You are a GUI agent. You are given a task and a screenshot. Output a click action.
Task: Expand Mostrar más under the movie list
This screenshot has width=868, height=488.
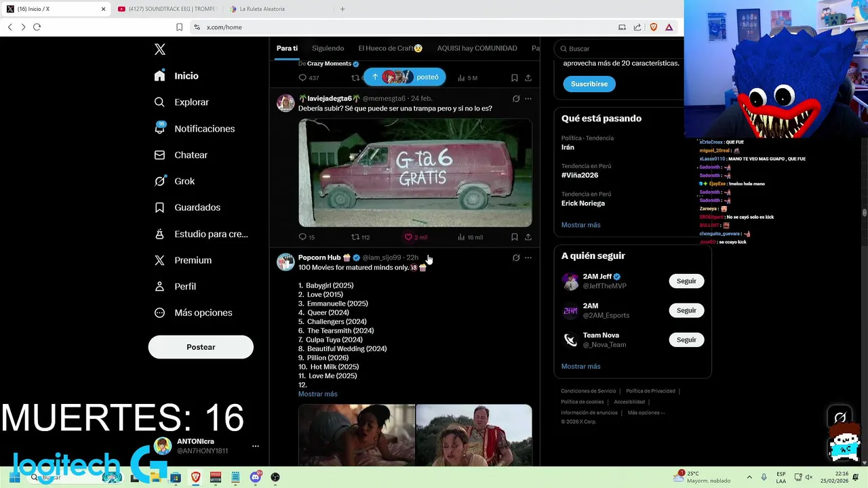[317, 394]
